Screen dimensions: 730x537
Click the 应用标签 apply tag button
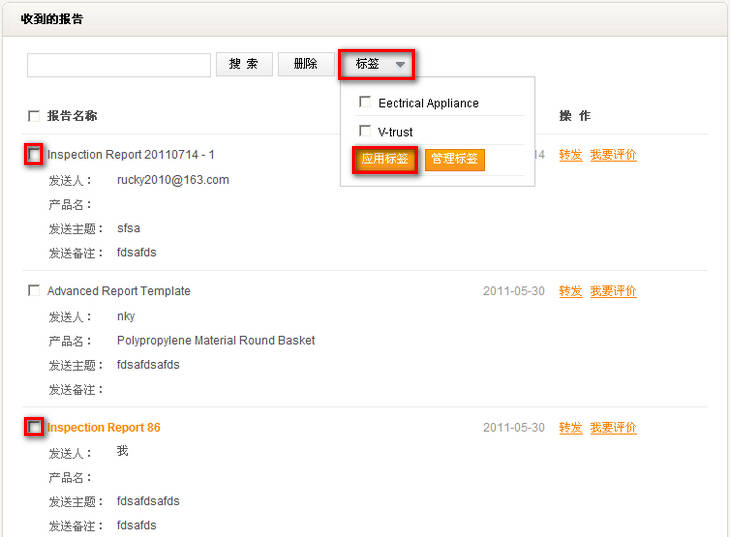(385, 160)
